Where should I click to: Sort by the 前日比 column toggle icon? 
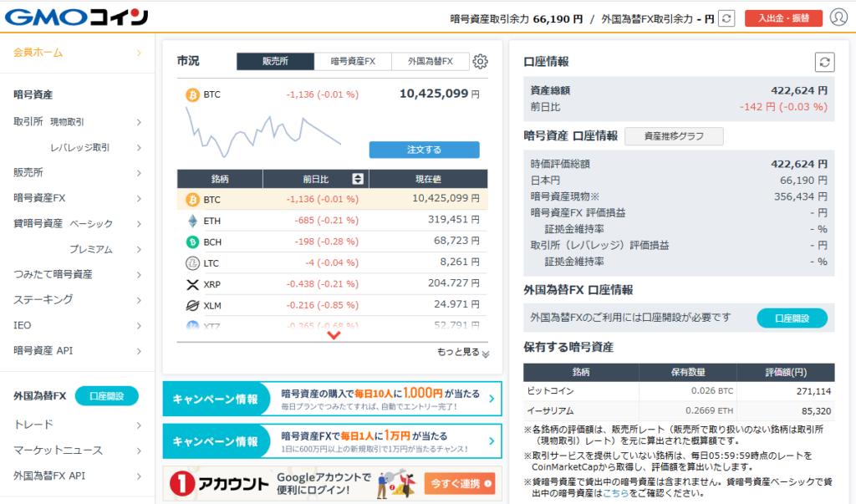[x=358, y=179]
